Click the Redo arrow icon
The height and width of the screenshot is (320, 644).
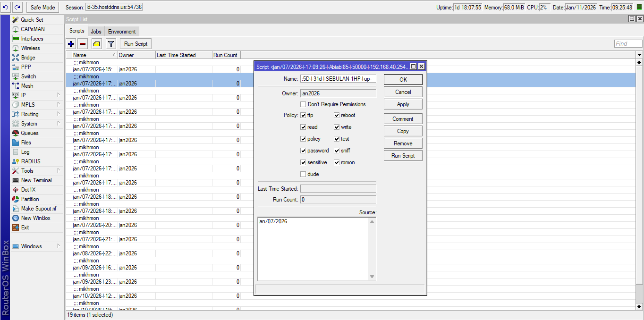(x=17, y=7)
